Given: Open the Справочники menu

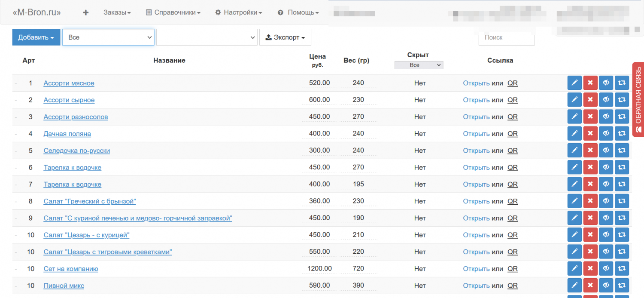Looking at the screenshot, I should coord(173,12).
